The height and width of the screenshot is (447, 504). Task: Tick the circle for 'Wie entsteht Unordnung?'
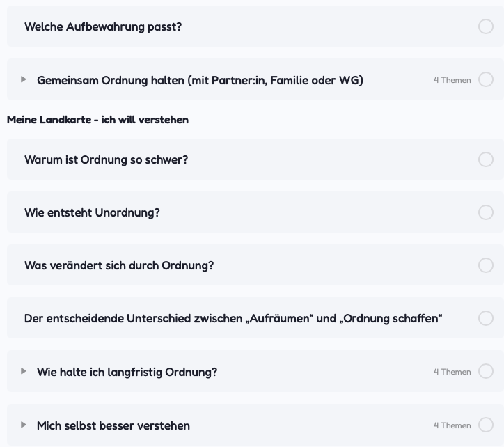[x=486, y=212]
